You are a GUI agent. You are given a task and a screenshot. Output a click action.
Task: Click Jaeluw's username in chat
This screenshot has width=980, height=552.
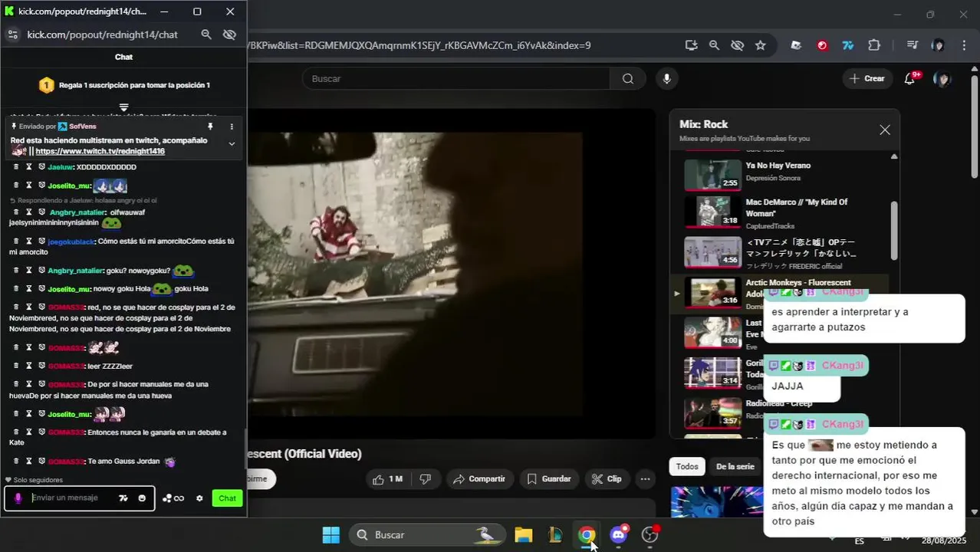(x=60, y=167)
